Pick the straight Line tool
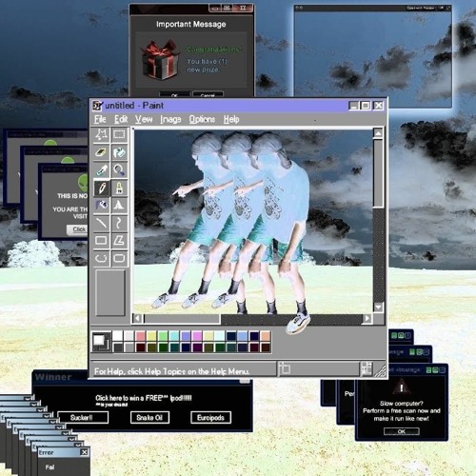The image size is (476, 476). [101, 223]
